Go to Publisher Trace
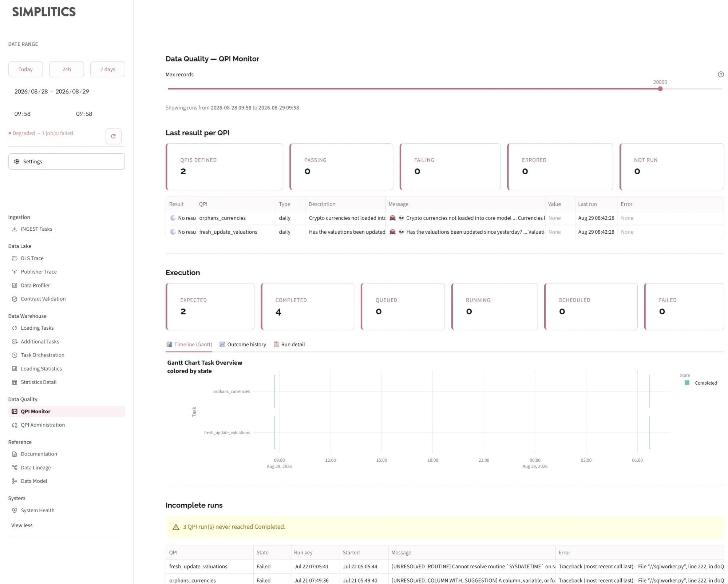 (39, 272)
